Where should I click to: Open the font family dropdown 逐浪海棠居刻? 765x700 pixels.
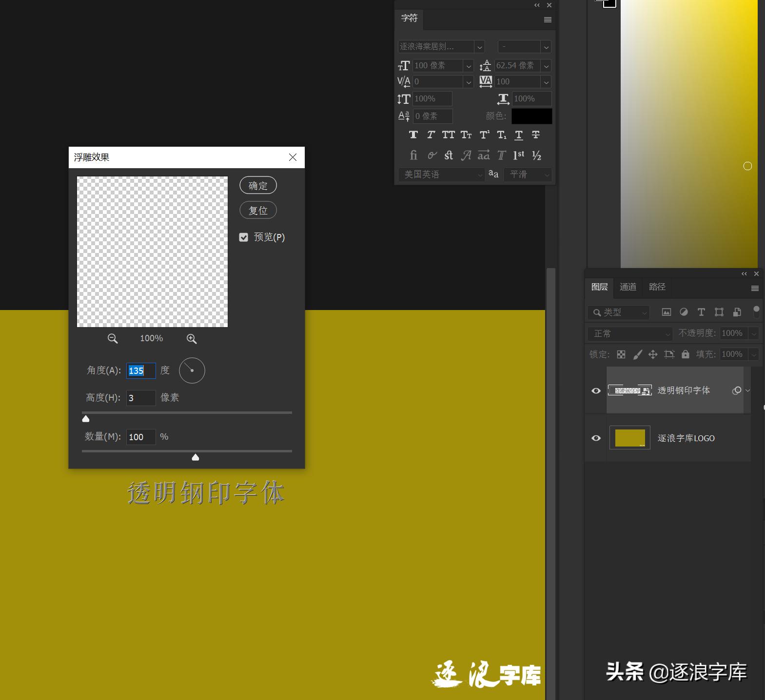480,47
